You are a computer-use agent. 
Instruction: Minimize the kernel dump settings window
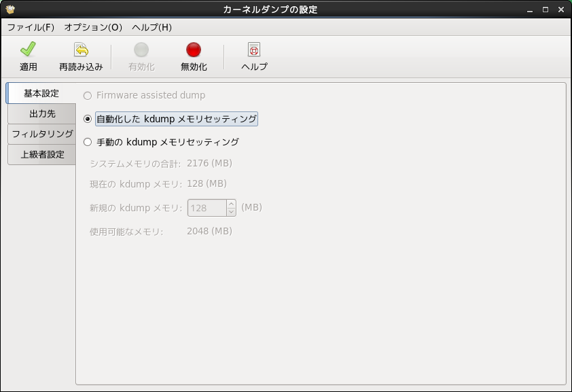point(530,10)
